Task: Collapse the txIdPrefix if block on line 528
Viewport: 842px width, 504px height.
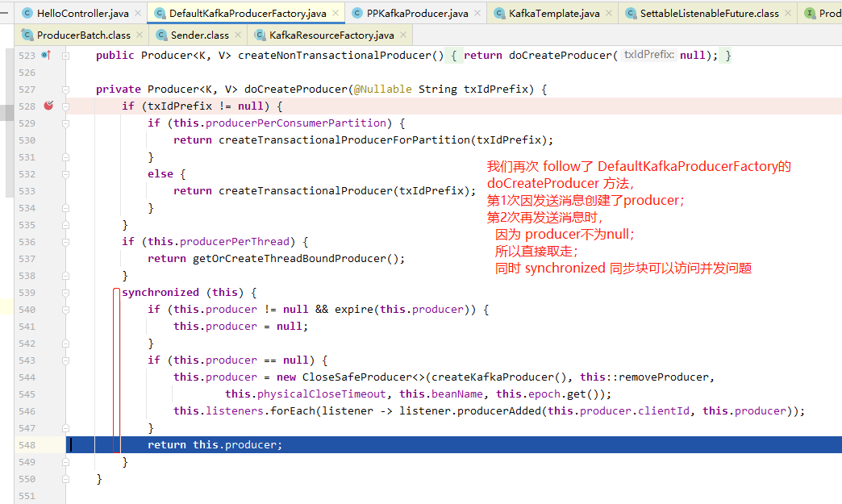Action: tap(65, 106)
